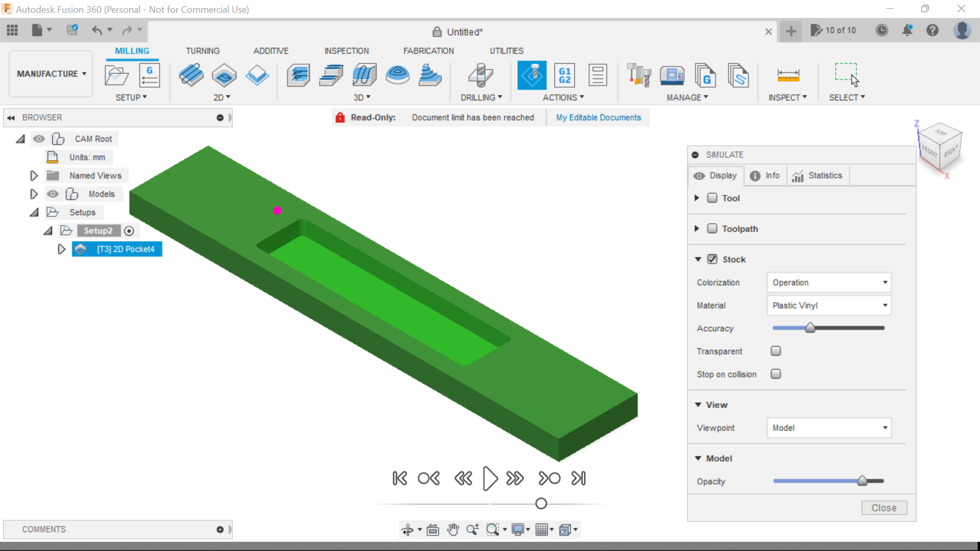Image resolution: width=980 pixels, height=551 pixels.
Task: Click the 3D toolpath dropdown icon
Action: (369, 97)
